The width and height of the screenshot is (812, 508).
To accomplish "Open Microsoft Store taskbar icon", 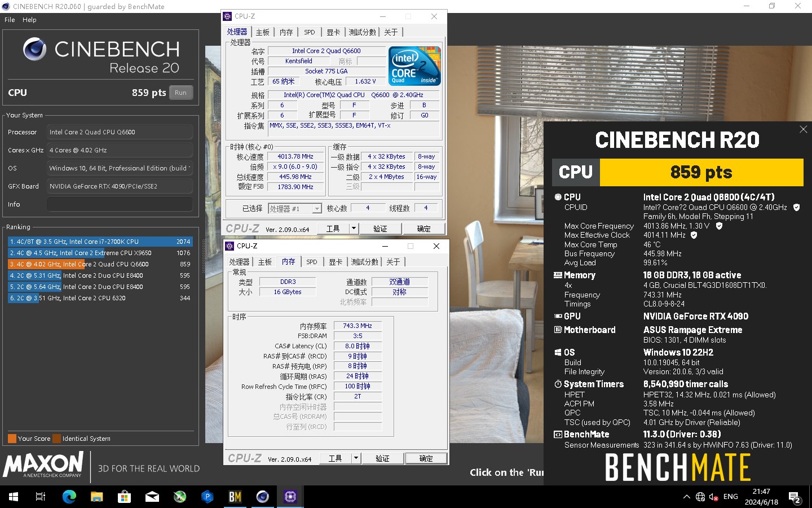I will [x=124, y=497].
